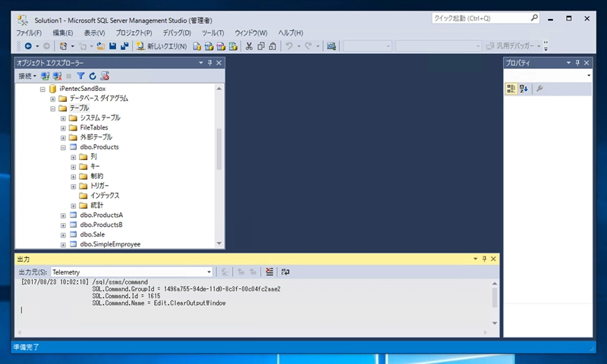Click Object Explorer vertical scrollbar thumb
607x364 pixels.
coord(219,149)
